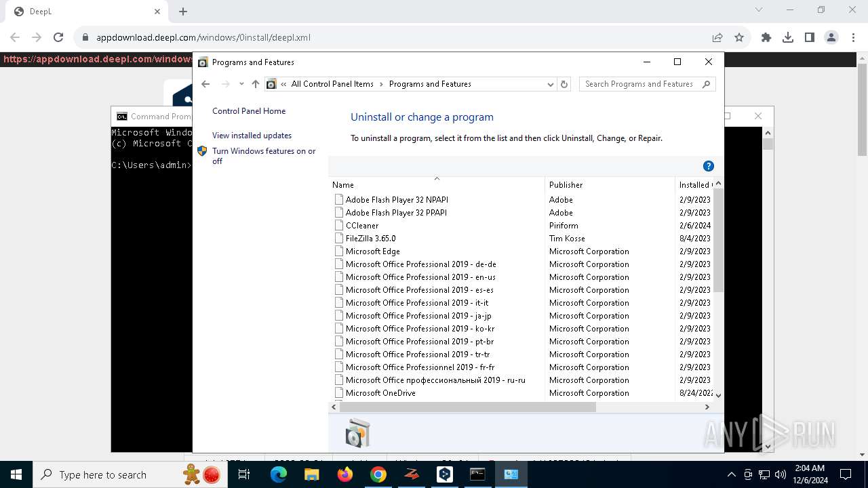Click file icon next to CCleaner
Image resolution: width=868 pixels, height=488 pixels.
339,226
